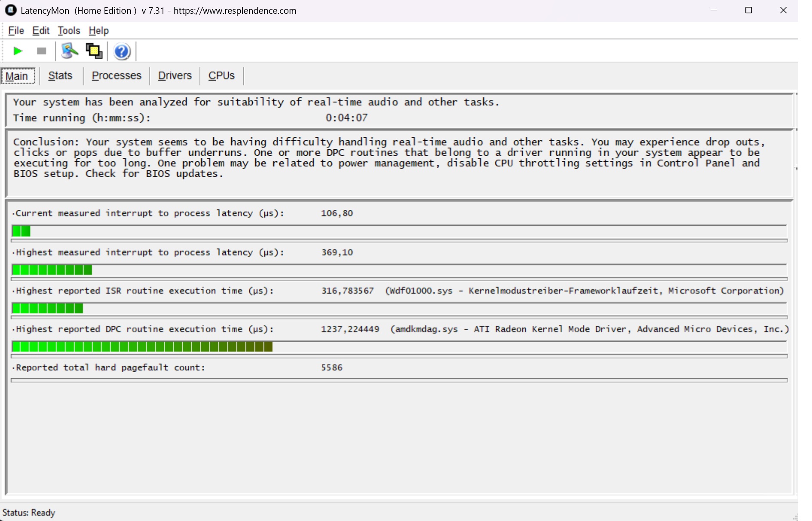
Task: Click the LatencyMon app icon in the title bar
Action: tap(10, 10)
